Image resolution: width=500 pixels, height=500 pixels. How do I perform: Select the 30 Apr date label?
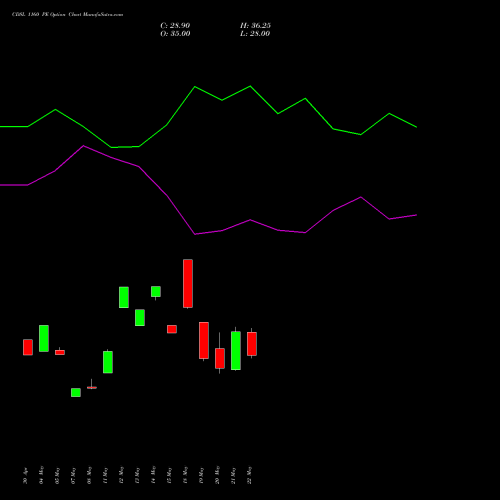(x=25, y=476)
